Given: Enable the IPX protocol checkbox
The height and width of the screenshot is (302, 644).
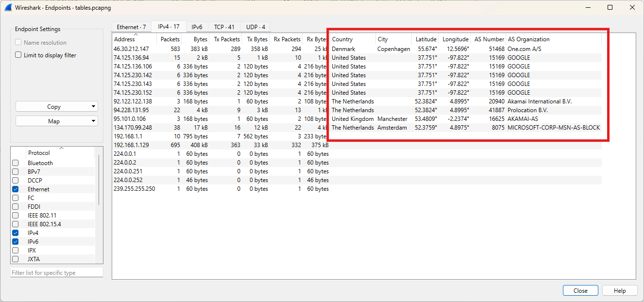Looking at the screenshot, I should [x=16, y=251].
